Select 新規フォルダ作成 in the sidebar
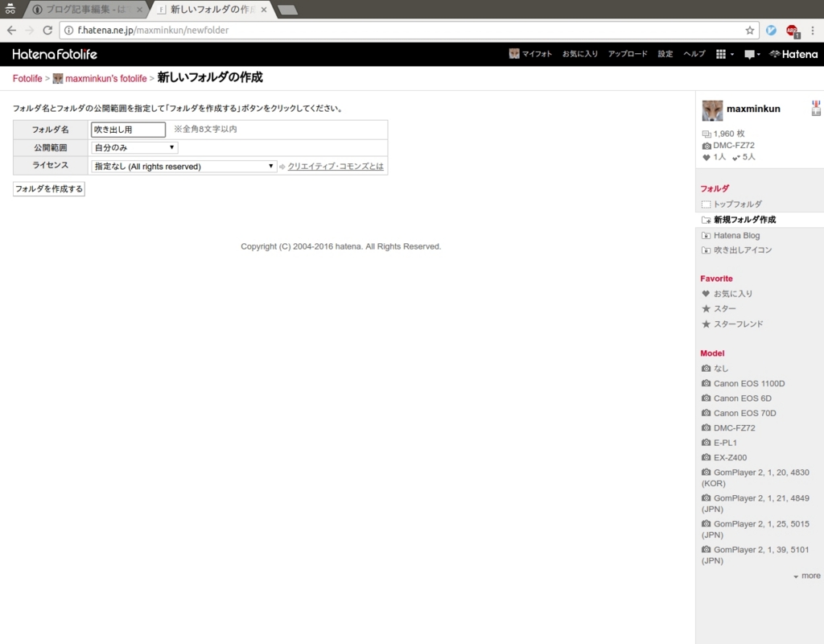Screen dimensions: 824x644 (744, 220)
